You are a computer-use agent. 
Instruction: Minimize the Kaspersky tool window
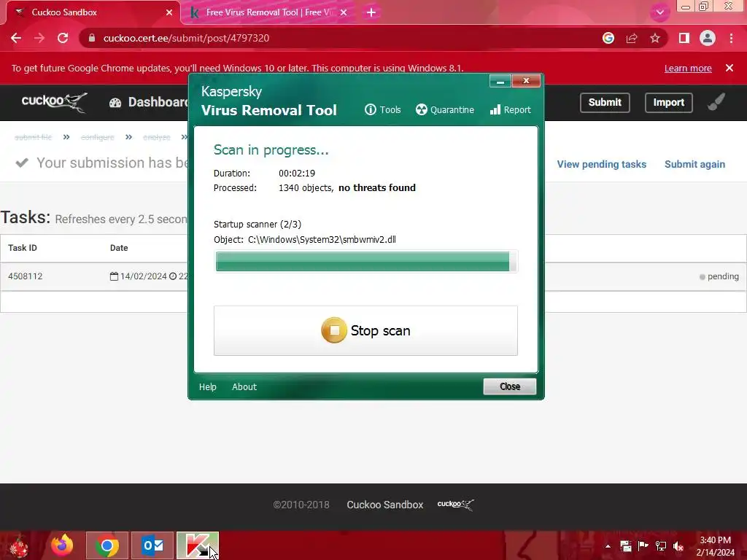coord(500,82)
